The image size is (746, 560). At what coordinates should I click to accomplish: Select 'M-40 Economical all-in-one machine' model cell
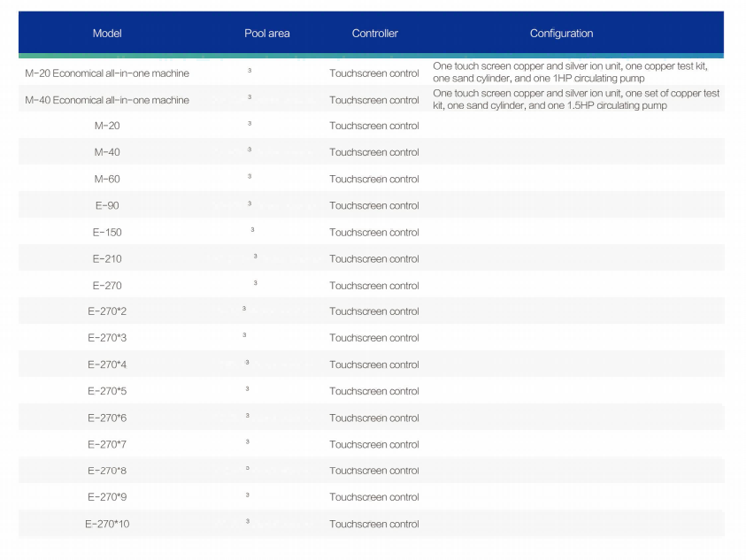click(x=107, y=100)
